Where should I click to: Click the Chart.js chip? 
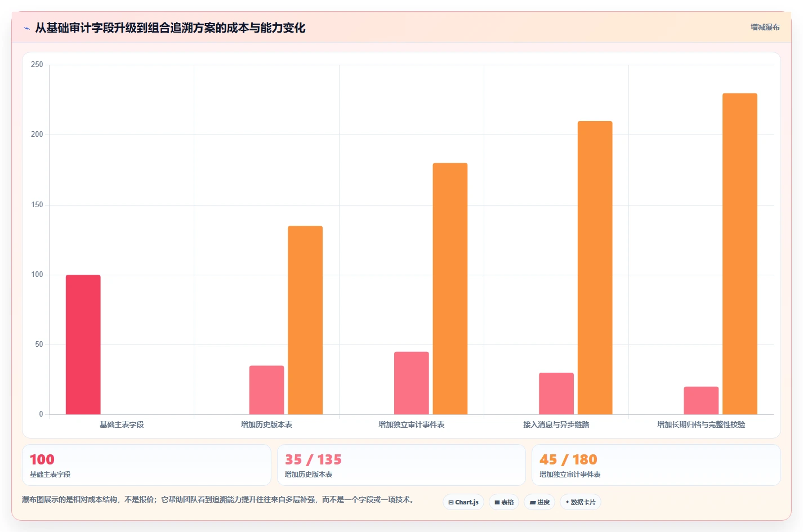pos(463,502)
